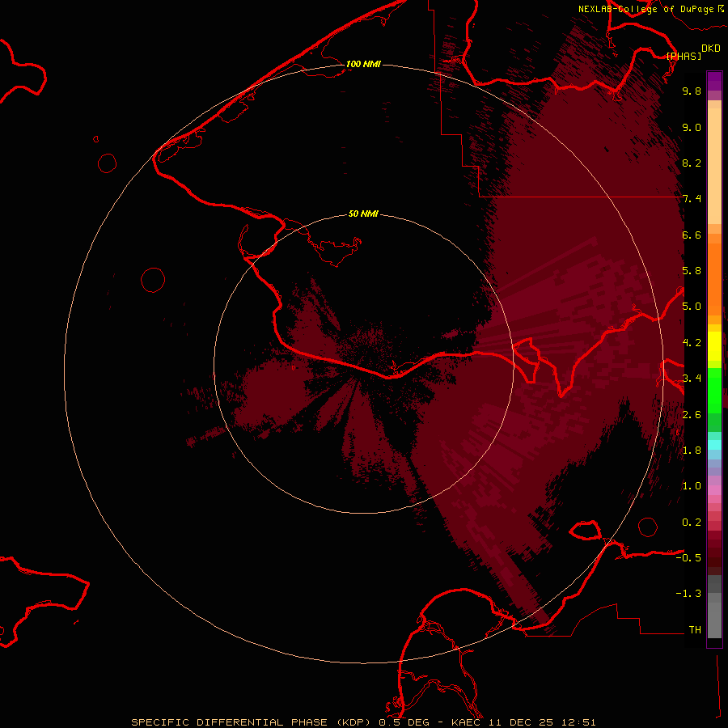Viewport: 728px width, 728px height.
Task: Click the "SPECIFIC DIFFERENTIAL PHASE (KDP)" caption
Action: [251, 722]
